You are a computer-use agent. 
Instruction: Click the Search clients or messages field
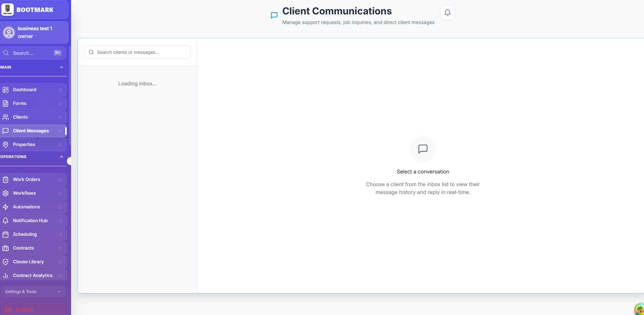[137, 52]
